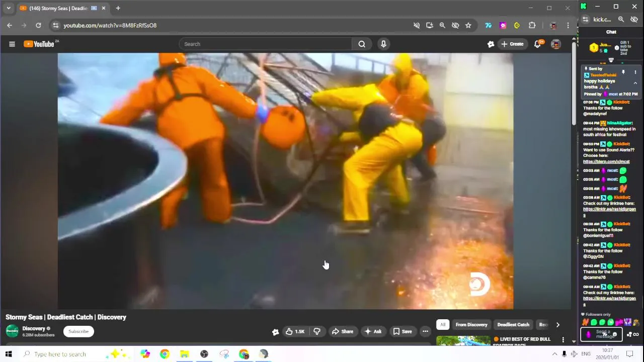Open the purple extension icon
Screen dimensions: 644x362
pos(503,25)
